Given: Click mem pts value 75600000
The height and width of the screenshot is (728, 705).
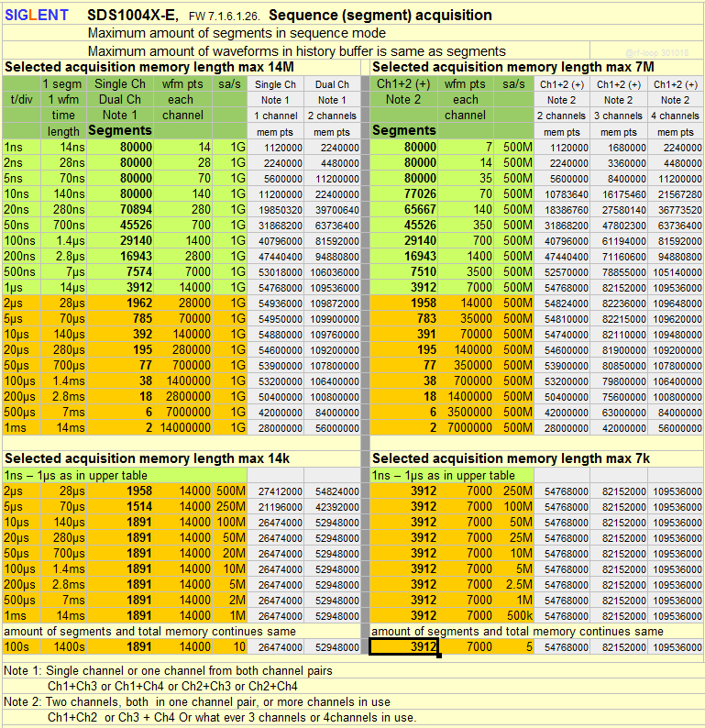Looking at the screenshot, I should click(x=619, y=397).
